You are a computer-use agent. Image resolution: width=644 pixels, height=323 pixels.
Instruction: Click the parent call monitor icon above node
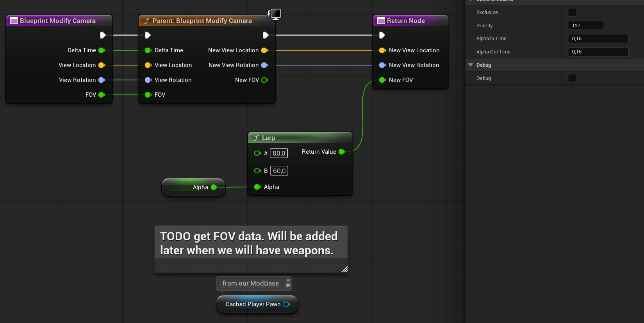275,14
